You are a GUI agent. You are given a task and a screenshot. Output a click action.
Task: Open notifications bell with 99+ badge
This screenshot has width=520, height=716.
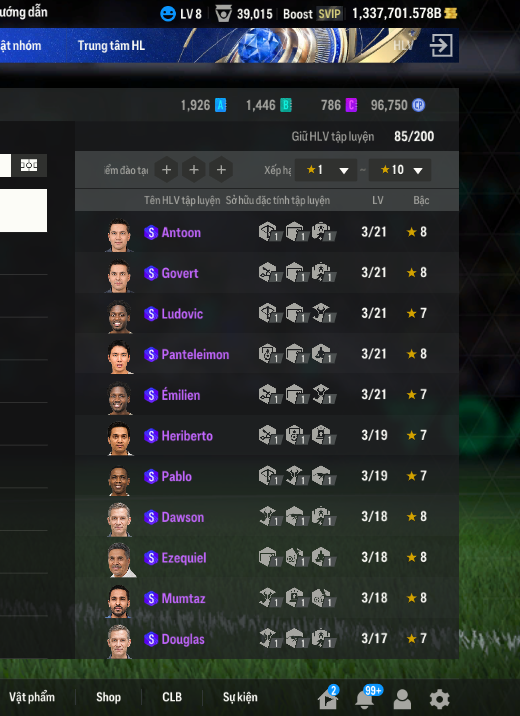click(x=364, y=699)
